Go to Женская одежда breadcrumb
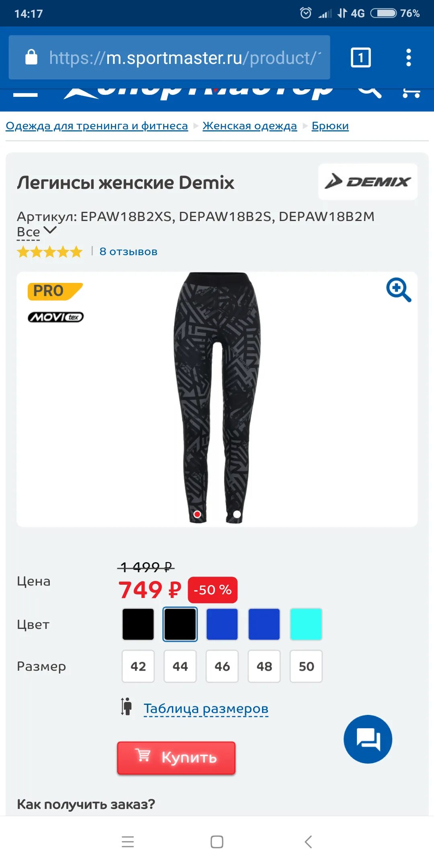Image resolution: width=434 pixels, height=868 pixels. [x=250, y=126]
